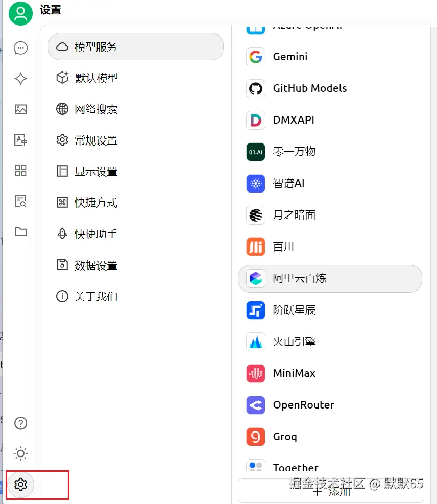Click the 添加 add provider button
The height and width of the screenshot is (504, 437).
tap(331, 491)
